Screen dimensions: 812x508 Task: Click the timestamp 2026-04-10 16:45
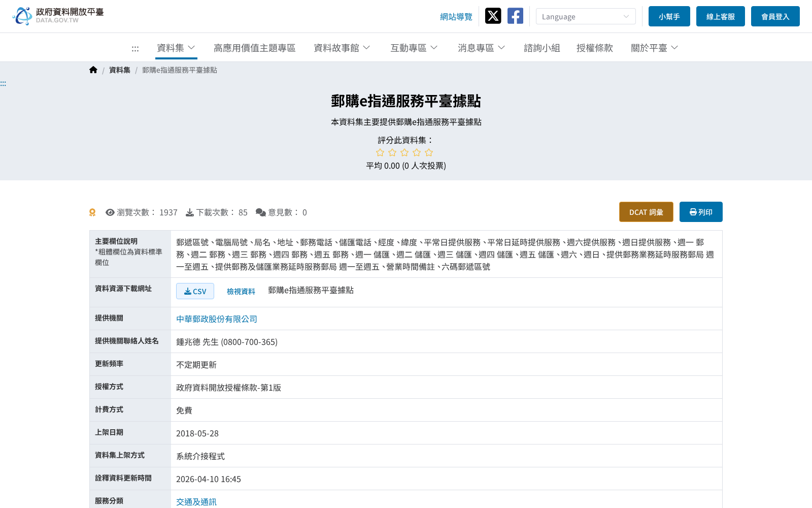(x=209, y=479)
